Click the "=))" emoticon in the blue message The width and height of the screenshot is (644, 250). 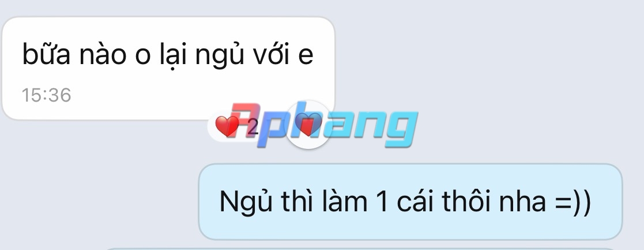coord(573,202)
